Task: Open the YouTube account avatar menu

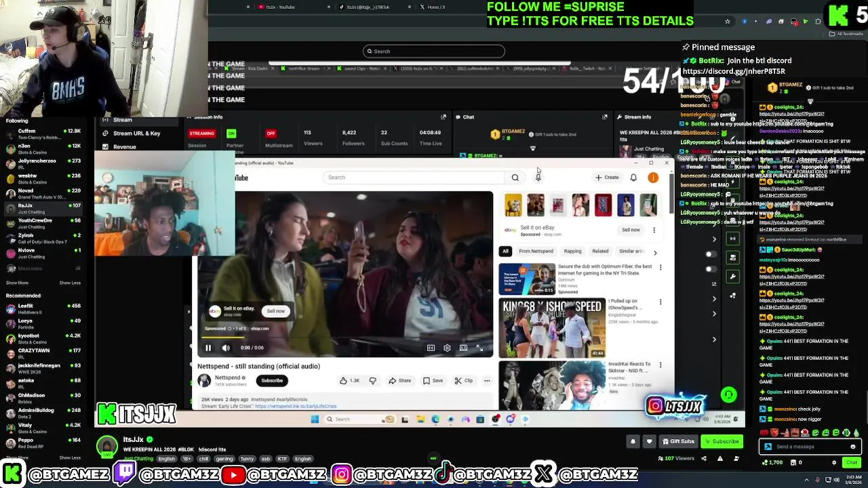Action: (x=653, y=178)
